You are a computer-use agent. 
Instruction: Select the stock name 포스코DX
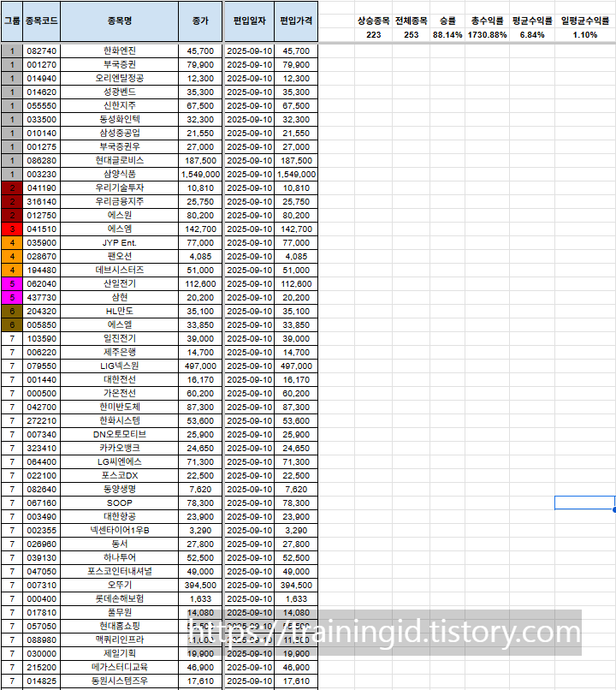tap(119, 475)
